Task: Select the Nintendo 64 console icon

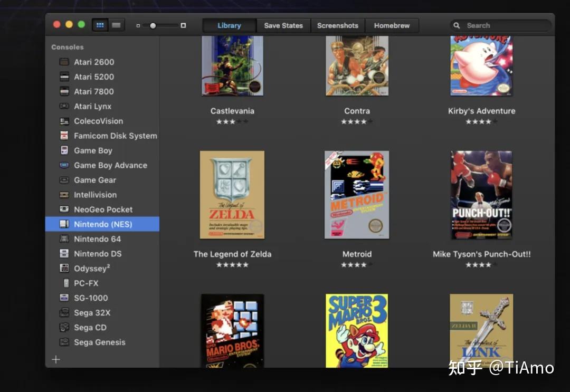Action: point(64,238)
